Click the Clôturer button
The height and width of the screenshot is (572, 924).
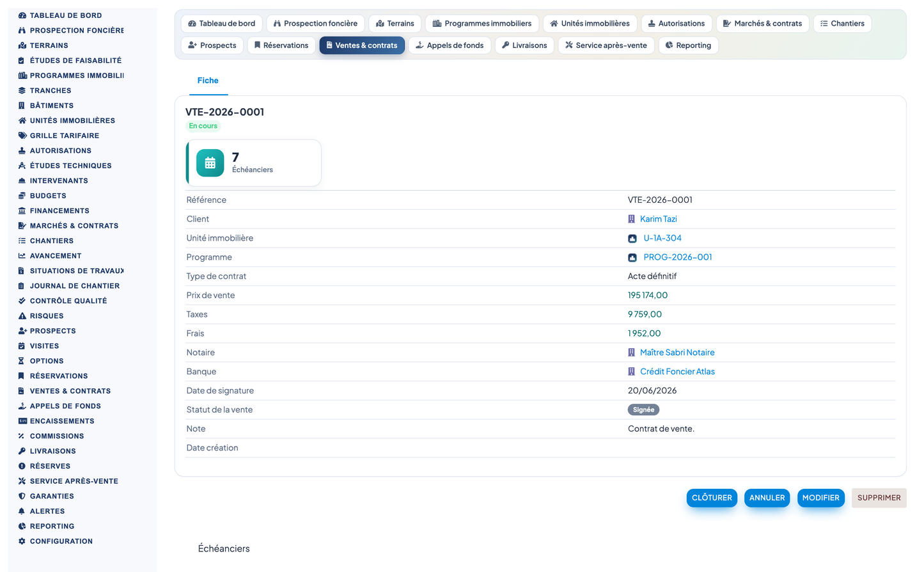712,498
